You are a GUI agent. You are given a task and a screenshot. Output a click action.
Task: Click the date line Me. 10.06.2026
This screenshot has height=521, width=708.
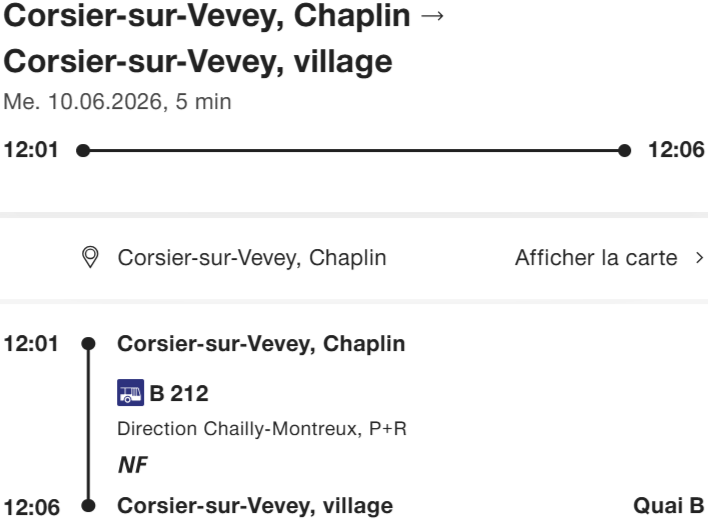click(84, 102)
